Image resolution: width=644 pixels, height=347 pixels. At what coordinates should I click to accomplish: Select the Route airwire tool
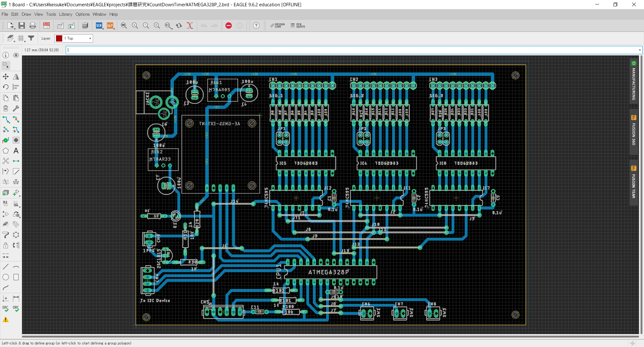click(6, 120)
